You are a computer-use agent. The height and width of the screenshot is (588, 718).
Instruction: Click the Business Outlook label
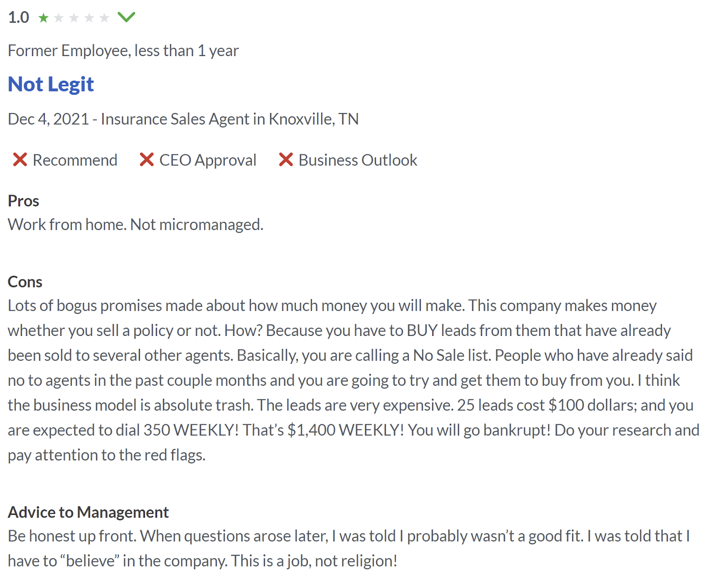point(358,160)
